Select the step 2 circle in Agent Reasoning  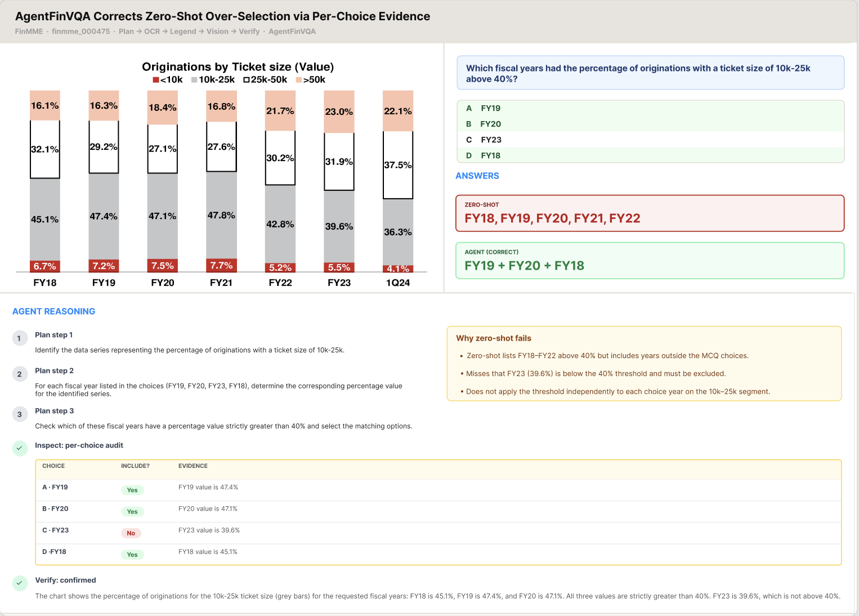(x=20, y=374)
